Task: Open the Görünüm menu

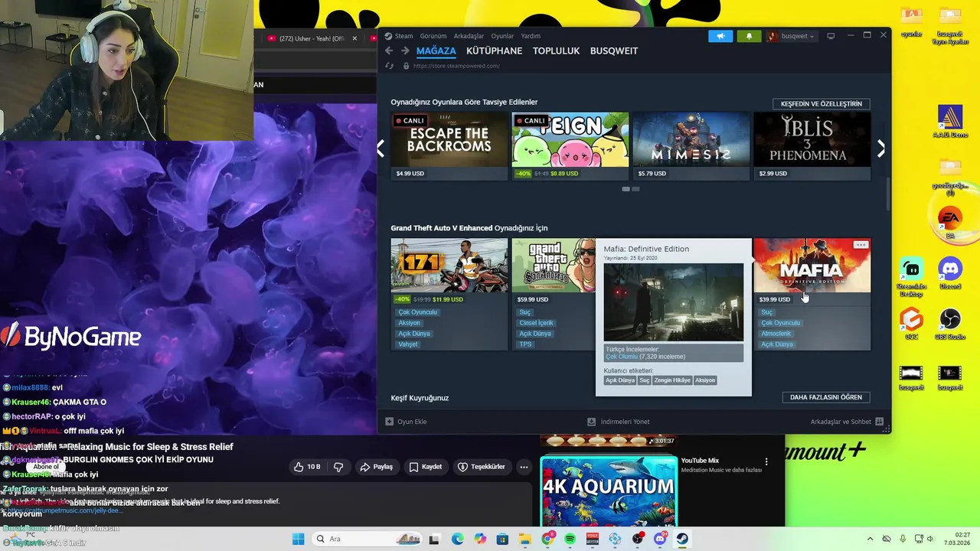Action: (x=433, y=36)
